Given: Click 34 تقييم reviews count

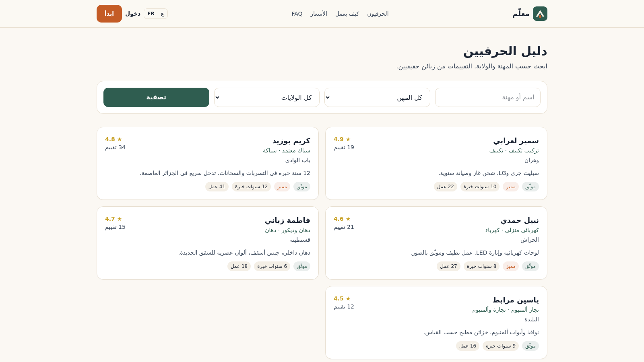Looking at the screenshot, I should (x=116, y=147).
